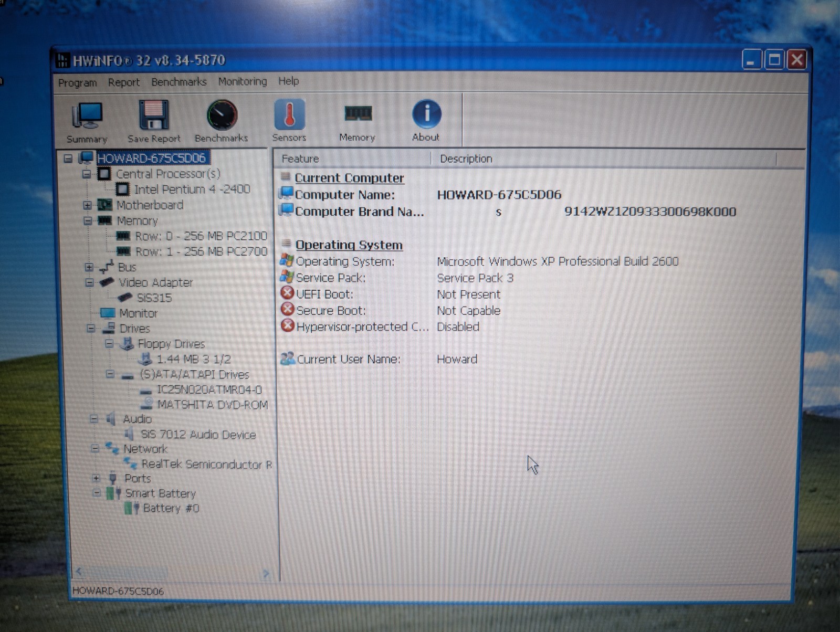The image size is (840, 632).
Task: Open the Memory chip toolbar icon
Action: [358, 113]
